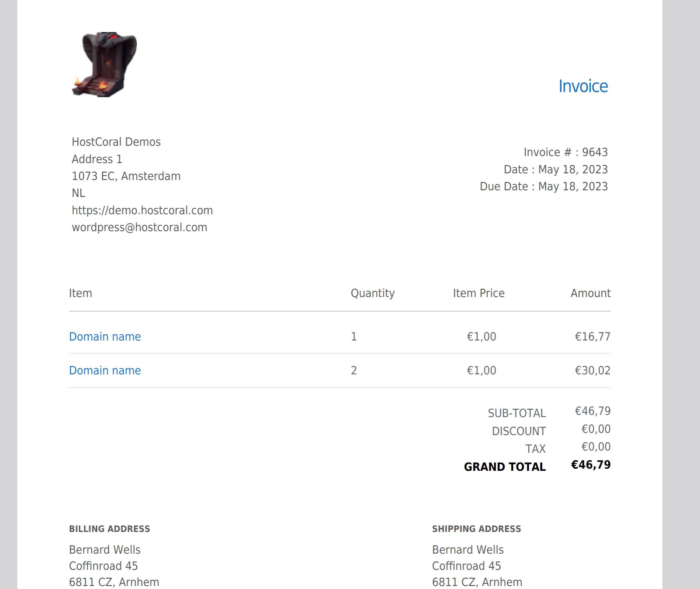Click the BILLING ADDRESS heading
This screenshot has width=700, height=589.
109,529
